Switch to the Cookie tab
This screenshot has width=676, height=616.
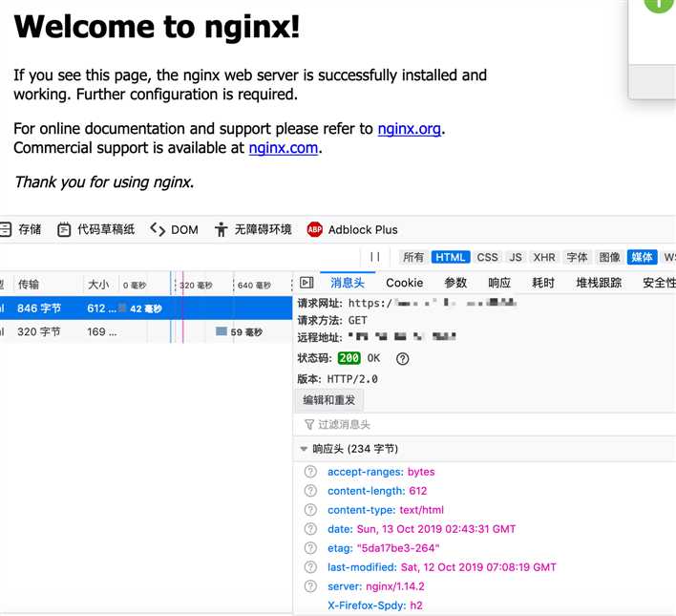coord(405,283)
